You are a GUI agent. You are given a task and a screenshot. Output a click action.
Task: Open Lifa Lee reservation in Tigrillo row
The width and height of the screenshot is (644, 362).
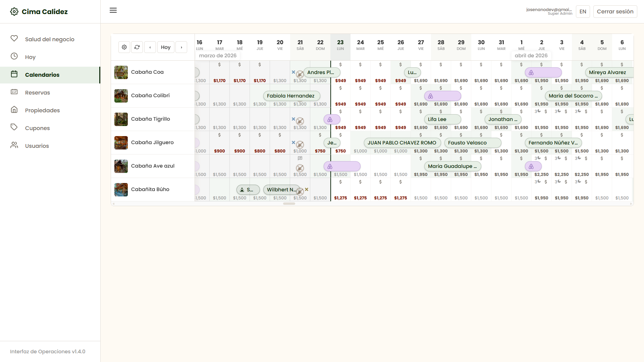[443, 119]
